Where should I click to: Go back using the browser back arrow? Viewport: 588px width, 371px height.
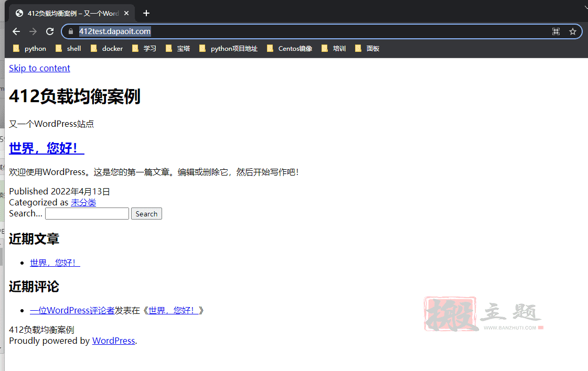tap(16, 31)
